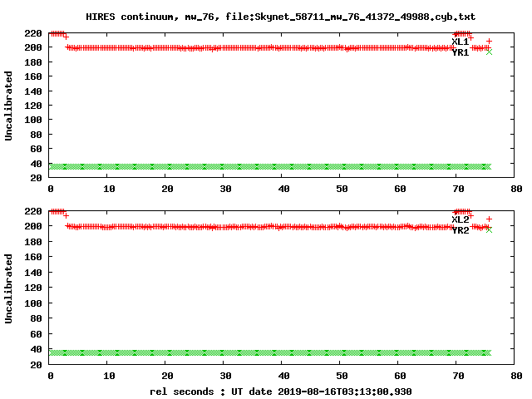Select the YR1 legend label

[460, 52]
